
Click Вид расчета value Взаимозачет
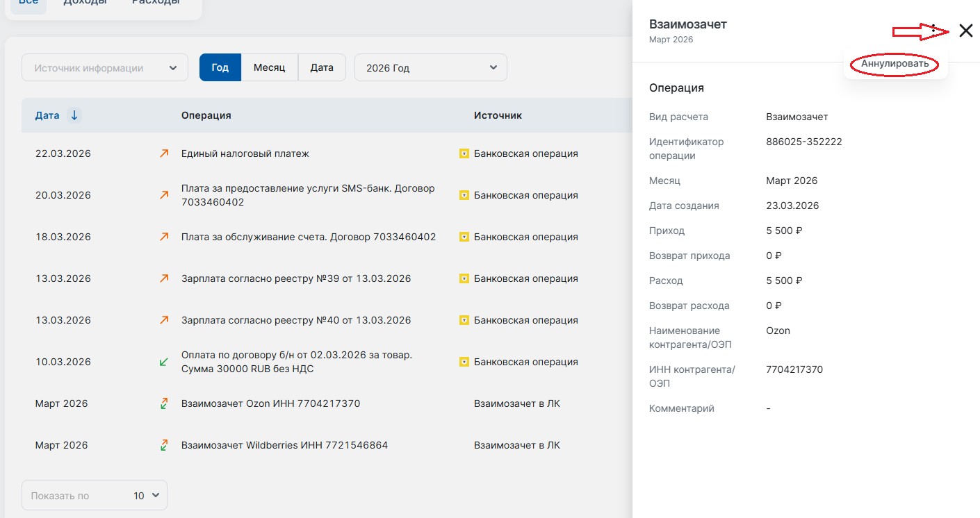tap(797, 117)
